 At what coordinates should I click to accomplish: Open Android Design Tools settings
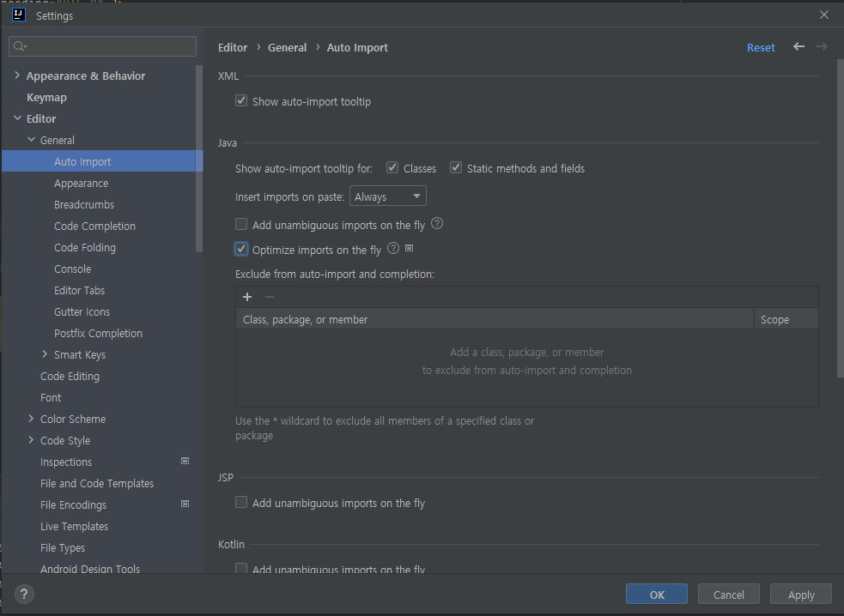tap(90, 569)
